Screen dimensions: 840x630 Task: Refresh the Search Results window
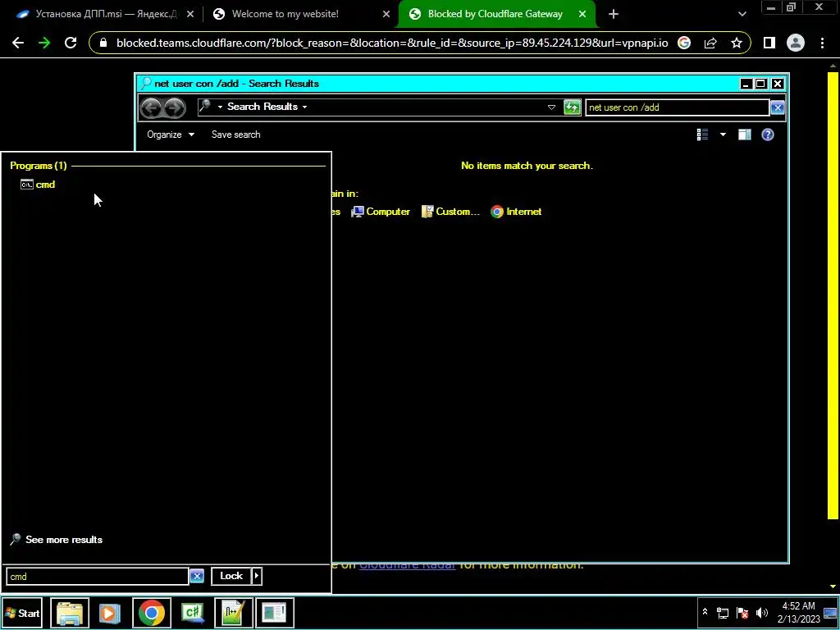572,107
